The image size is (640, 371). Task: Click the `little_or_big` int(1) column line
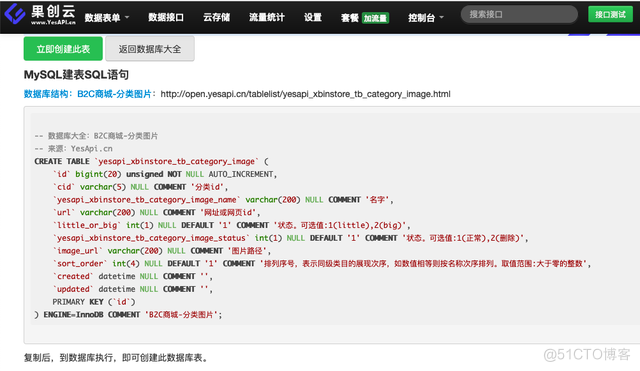coord(231,225)
